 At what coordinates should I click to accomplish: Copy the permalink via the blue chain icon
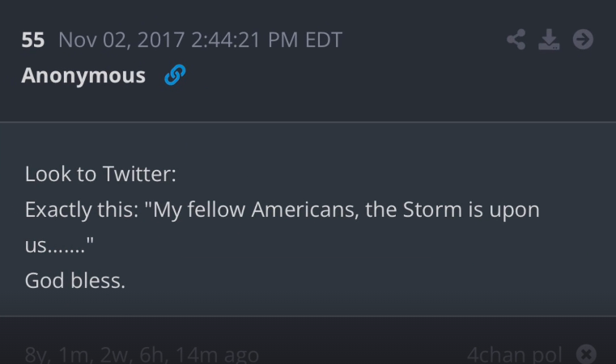174,76
